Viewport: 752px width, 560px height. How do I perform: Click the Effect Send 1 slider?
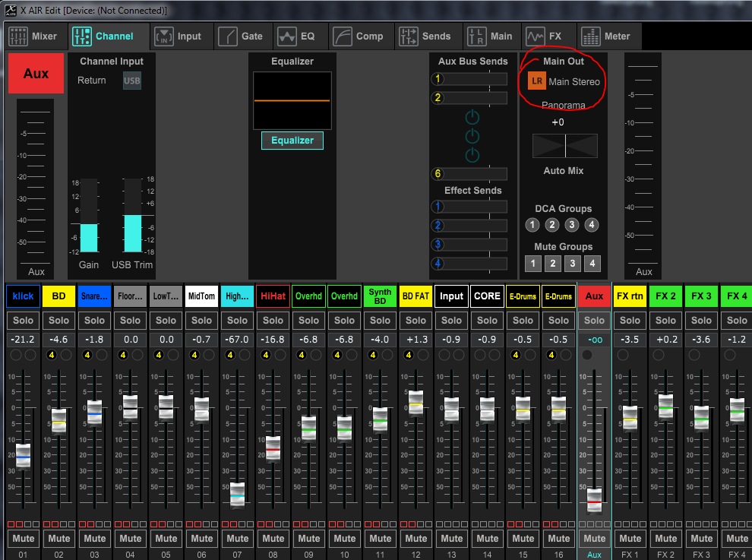pos(469,207)
